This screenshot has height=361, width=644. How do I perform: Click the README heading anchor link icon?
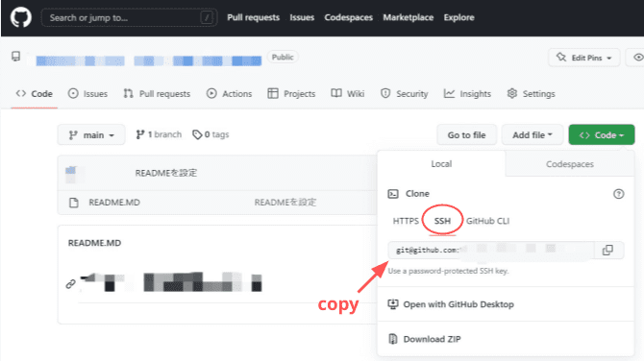click(x=70, y=284)
